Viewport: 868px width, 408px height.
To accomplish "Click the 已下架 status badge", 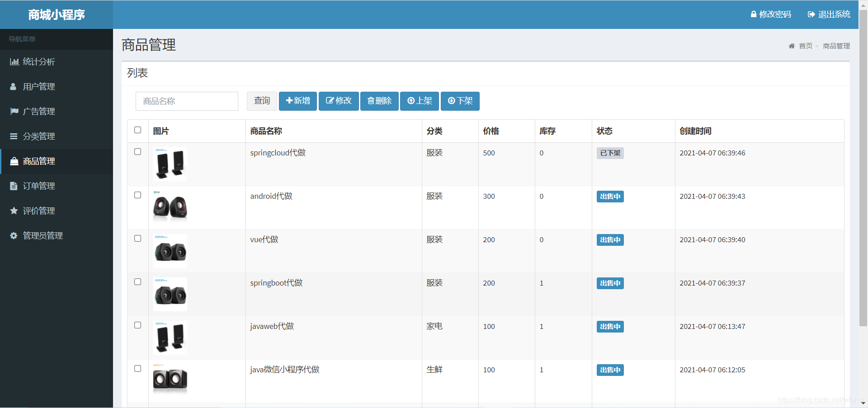I will [610, 153].
